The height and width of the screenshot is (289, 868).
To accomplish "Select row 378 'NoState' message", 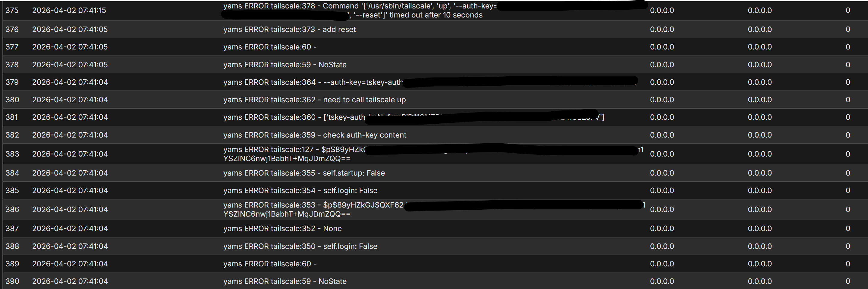I will point(285,65).
